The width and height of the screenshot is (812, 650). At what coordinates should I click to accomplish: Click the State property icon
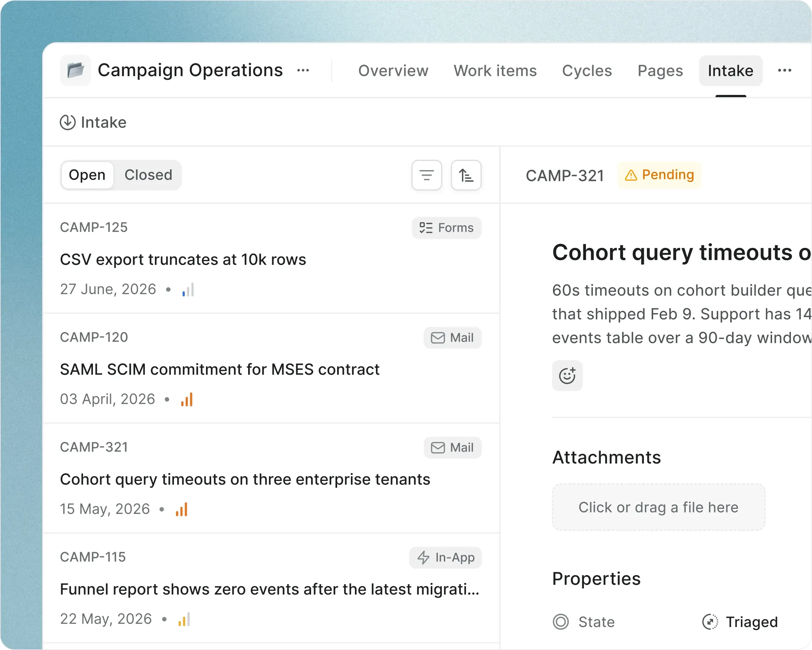561,622
